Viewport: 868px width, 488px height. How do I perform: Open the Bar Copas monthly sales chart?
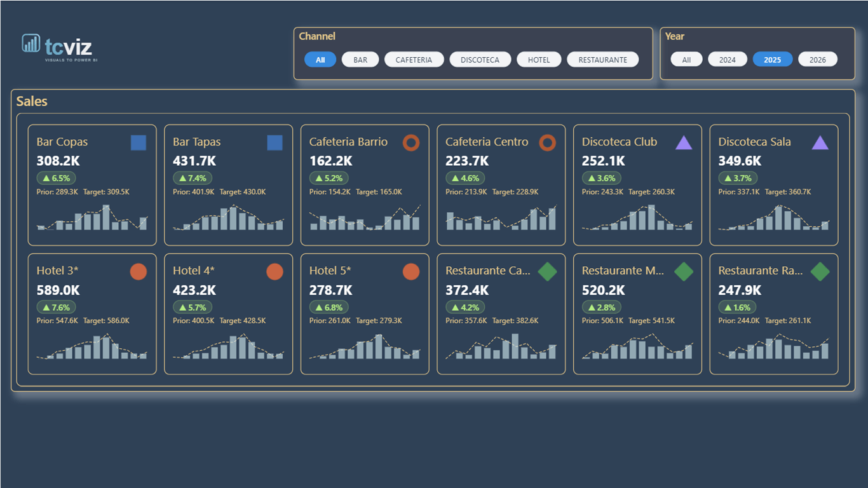pos(92,217)
